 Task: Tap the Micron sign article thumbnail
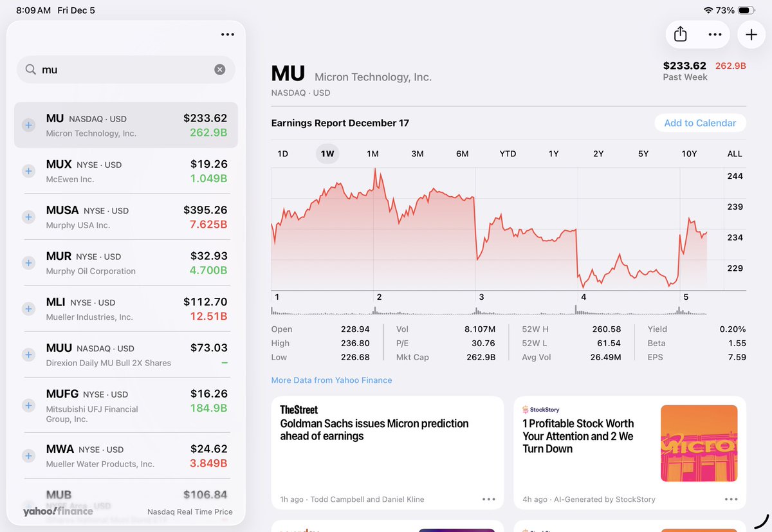pyautogui.click(x=699, y=443)
